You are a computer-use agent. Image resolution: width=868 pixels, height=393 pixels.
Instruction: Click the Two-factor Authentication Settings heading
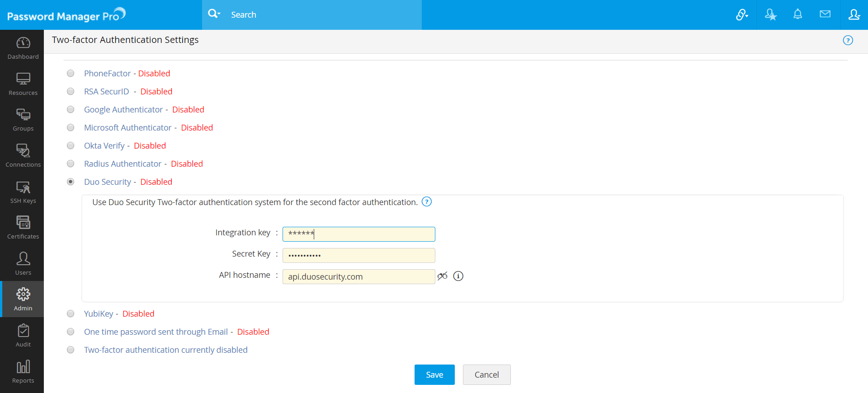pyautogui.click(x=125, y=40)
